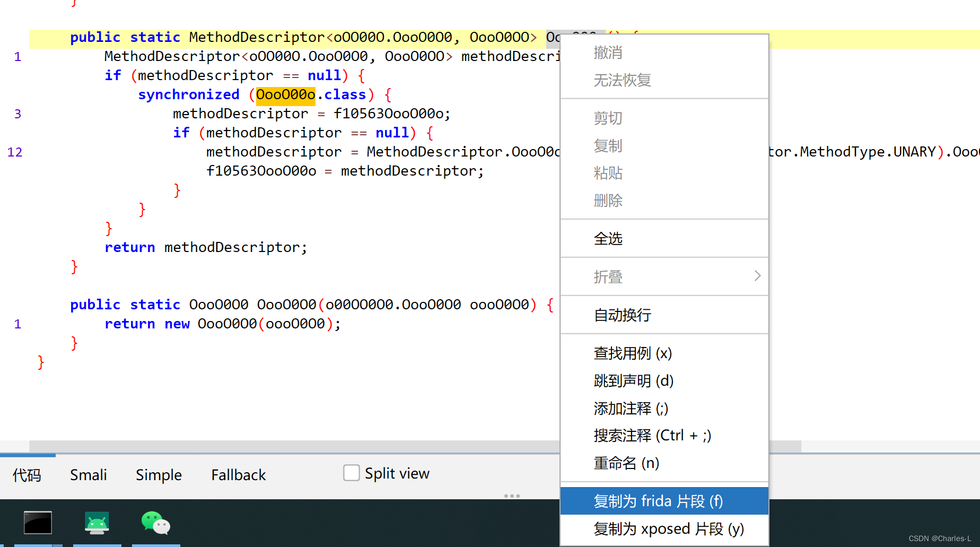The image size is (980, 547).
Task: Click 粘贴 to paste
Action: click(x=608, y=173)
